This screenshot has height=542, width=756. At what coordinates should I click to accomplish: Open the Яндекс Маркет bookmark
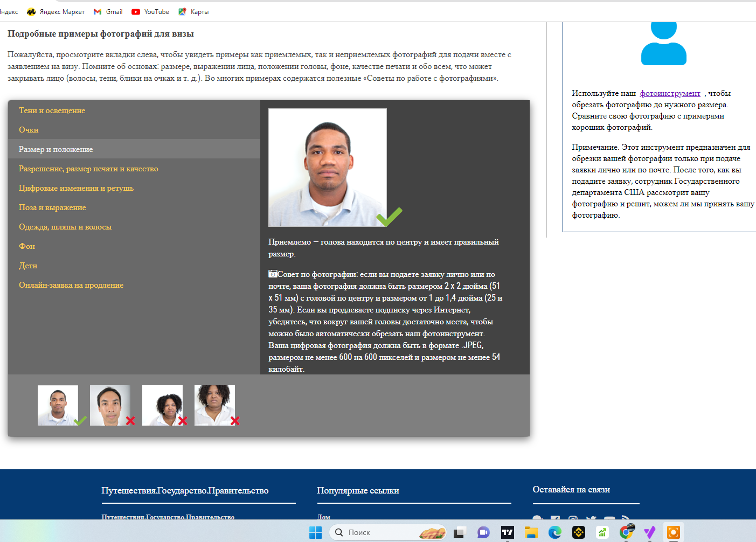click(x=56, y=12)
